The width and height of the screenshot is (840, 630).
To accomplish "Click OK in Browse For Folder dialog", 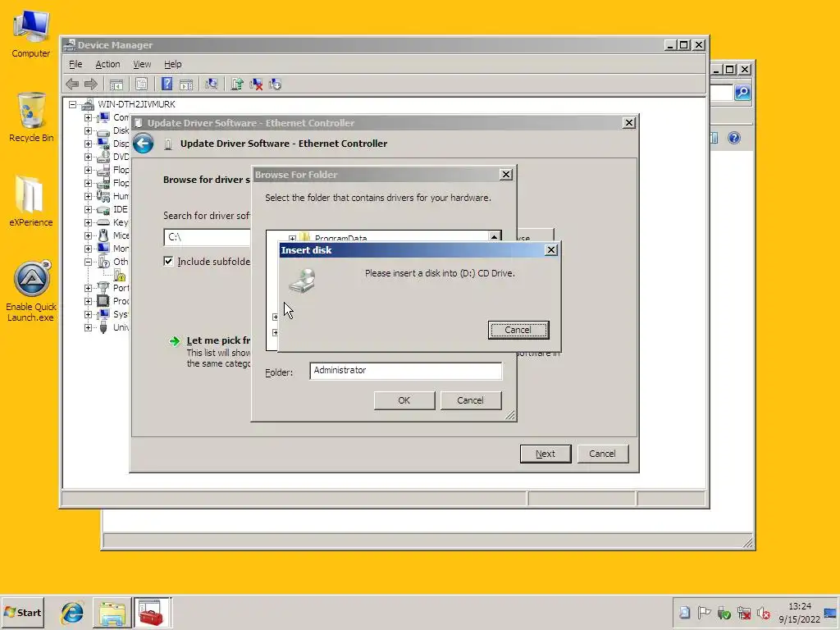I will [404, 400].
